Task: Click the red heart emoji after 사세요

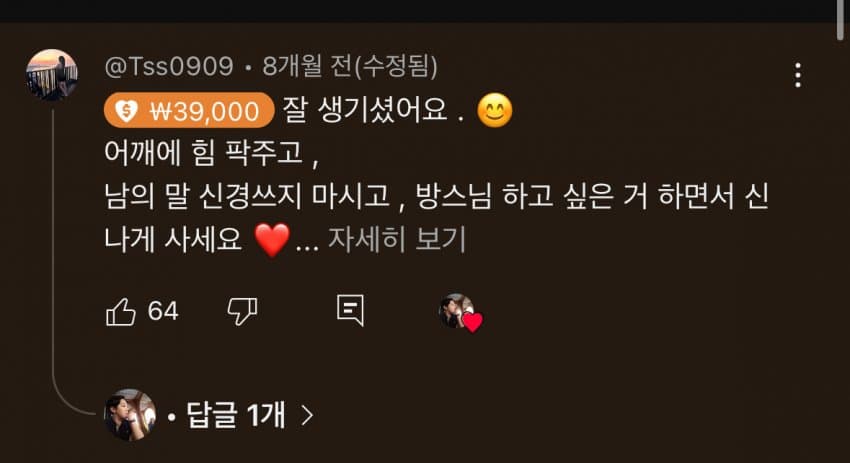Action: pyautogui.click(x=272, y=240)
